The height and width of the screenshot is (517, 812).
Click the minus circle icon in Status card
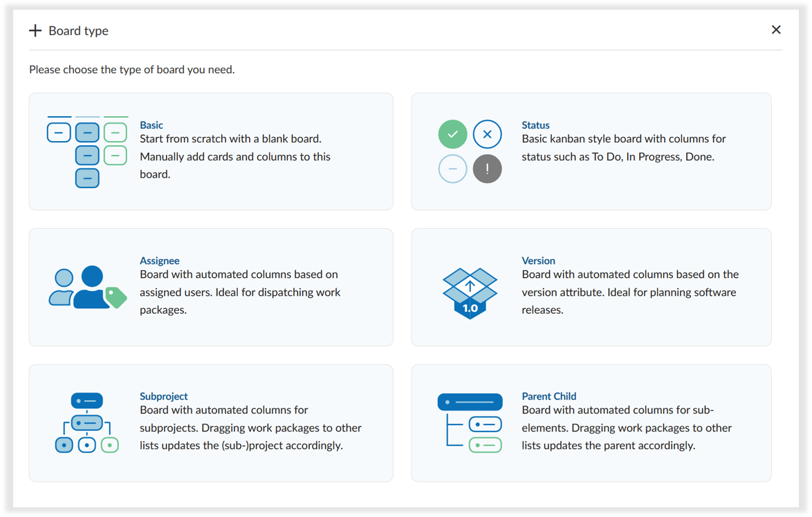[452, 169]
